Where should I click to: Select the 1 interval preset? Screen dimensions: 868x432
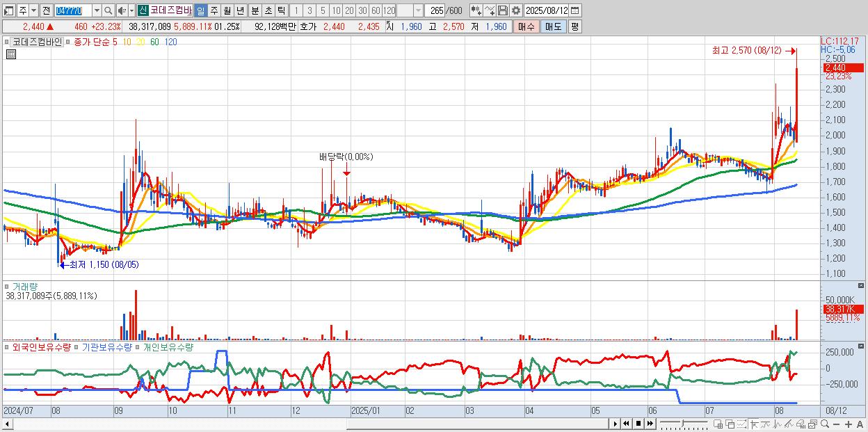[296, 10]
